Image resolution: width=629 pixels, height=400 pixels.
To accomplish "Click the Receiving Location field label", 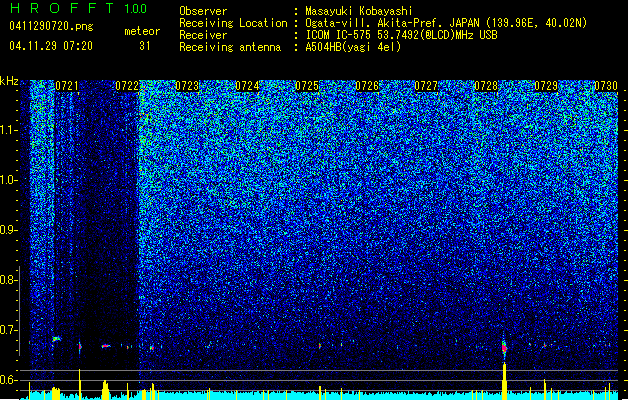I will 233,23.
